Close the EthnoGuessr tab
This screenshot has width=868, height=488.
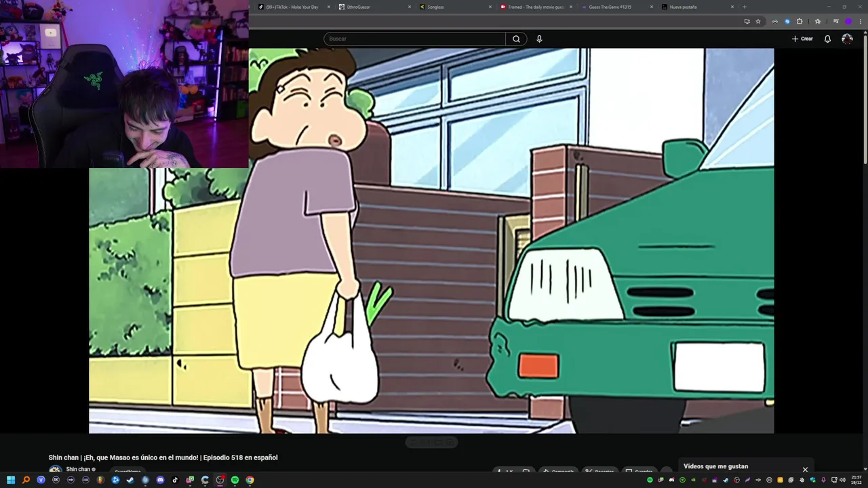point(410,7)
